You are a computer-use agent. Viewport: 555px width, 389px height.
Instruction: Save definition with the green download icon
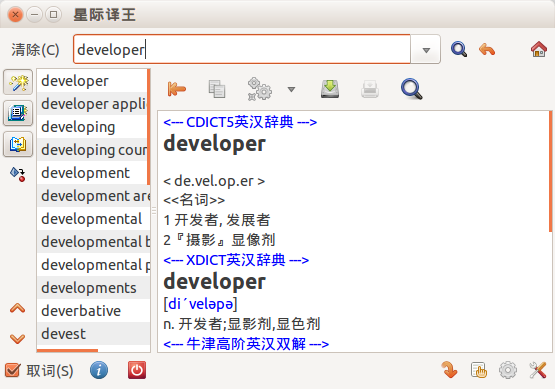[330, 89]
